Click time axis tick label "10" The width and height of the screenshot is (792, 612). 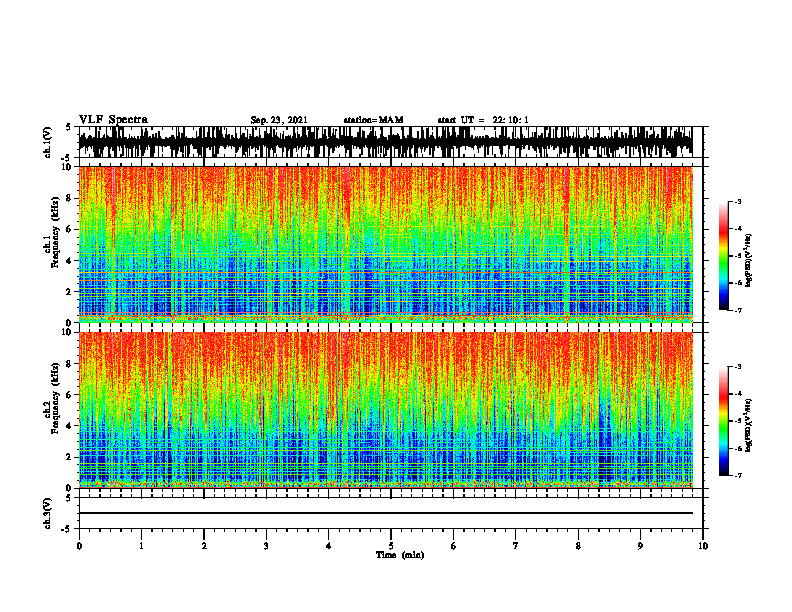tap(703, 546)
